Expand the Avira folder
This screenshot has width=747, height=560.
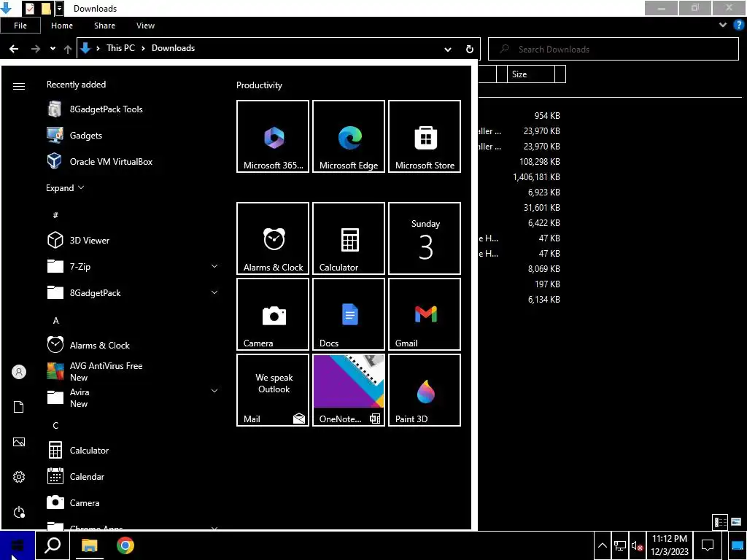(214, 391)
